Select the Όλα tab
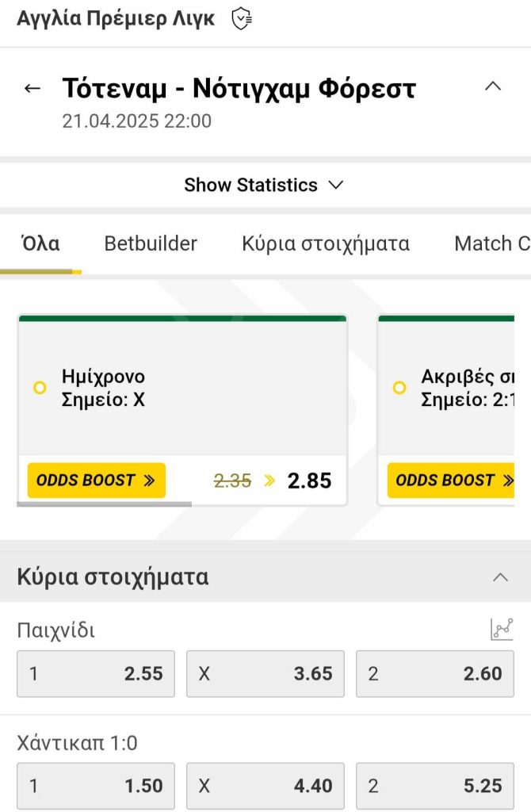Screen dimensions: 531x812 [x=40, y=243]
